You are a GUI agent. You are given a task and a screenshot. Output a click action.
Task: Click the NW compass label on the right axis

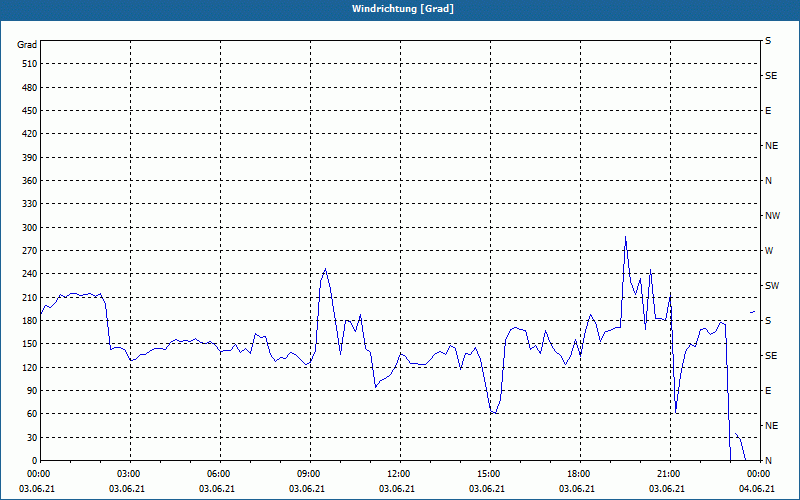coord(772,216)
